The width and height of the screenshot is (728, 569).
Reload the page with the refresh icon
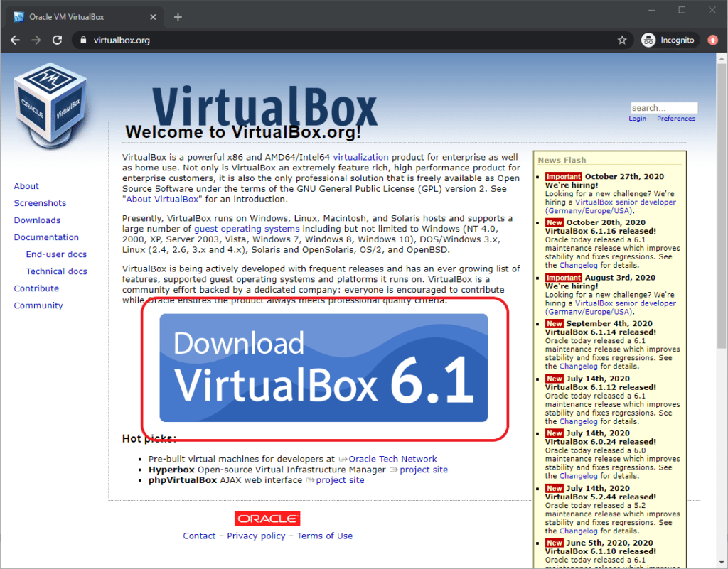(58, 40)
